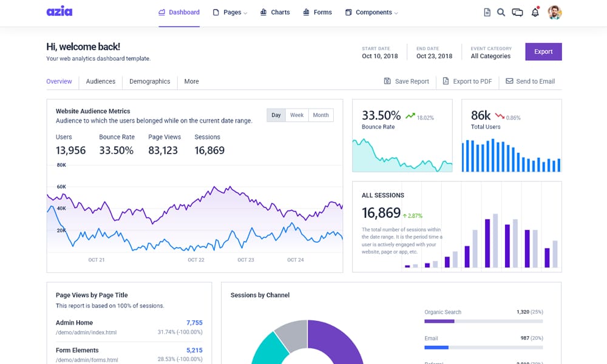
Task: Click the 5,215 page views value
Action: 194,350
